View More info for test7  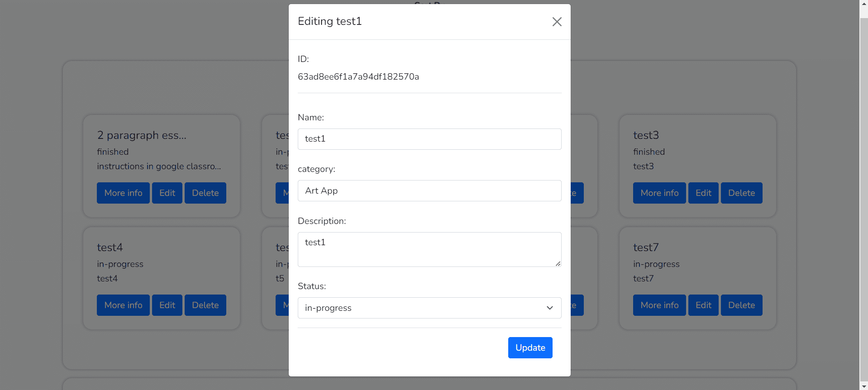point(659,305)
